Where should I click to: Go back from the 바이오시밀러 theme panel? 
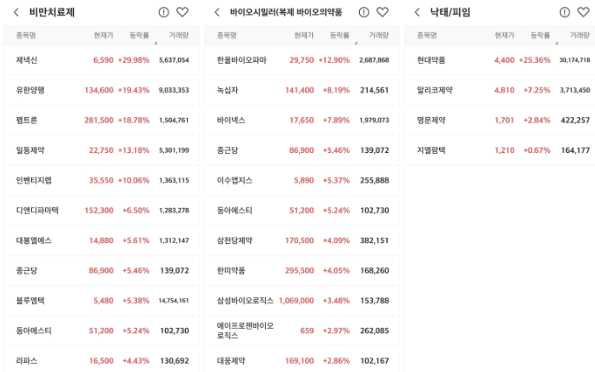(x=217, y=13)
